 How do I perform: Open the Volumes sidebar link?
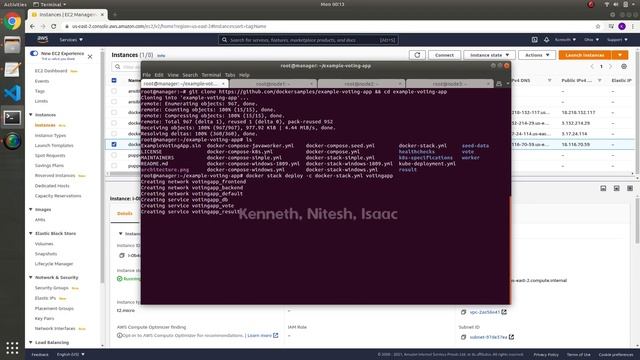(x=44, y=244)
